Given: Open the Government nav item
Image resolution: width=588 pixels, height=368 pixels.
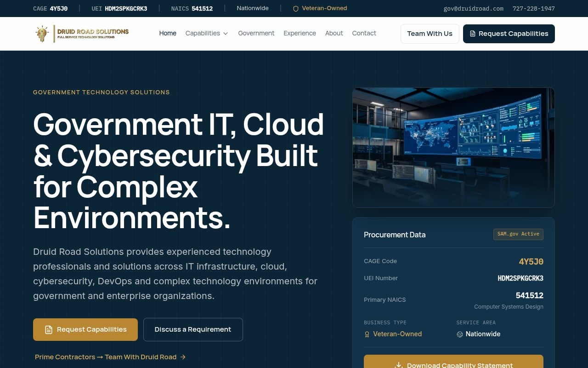Looking at the screenshot, I should (x=256, y=33).
